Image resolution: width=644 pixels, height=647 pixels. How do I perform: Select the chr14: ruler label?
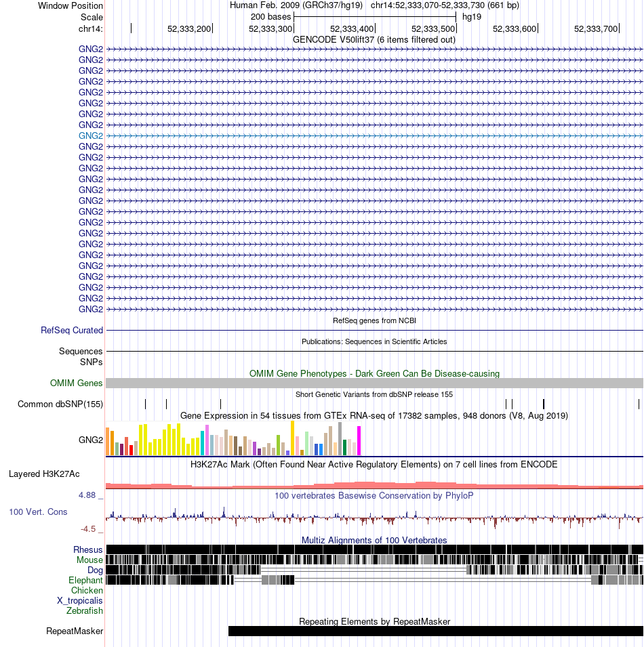coord(90,29)
